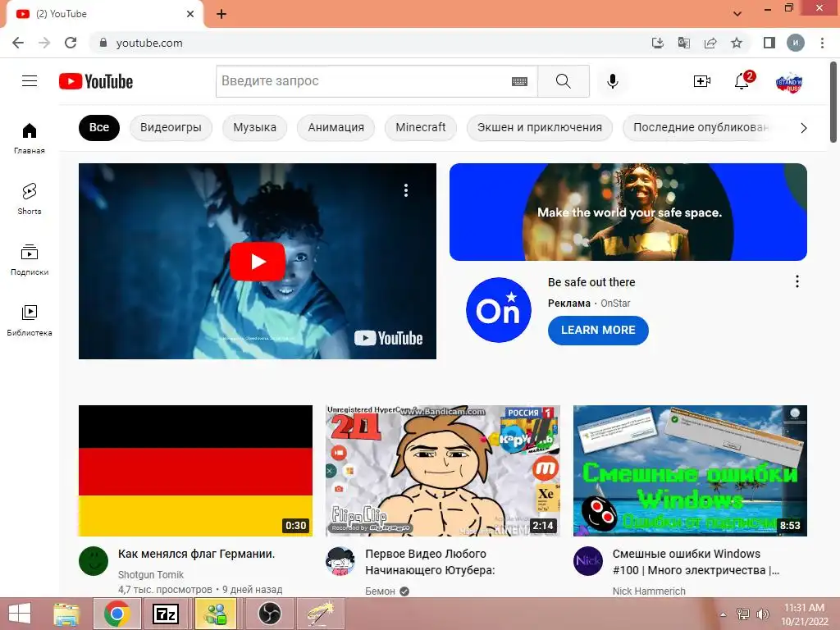The height and width of the screenshot is (630, 840).
Task: Open title Как менялся флаг Германии
Action: point(197,554)
